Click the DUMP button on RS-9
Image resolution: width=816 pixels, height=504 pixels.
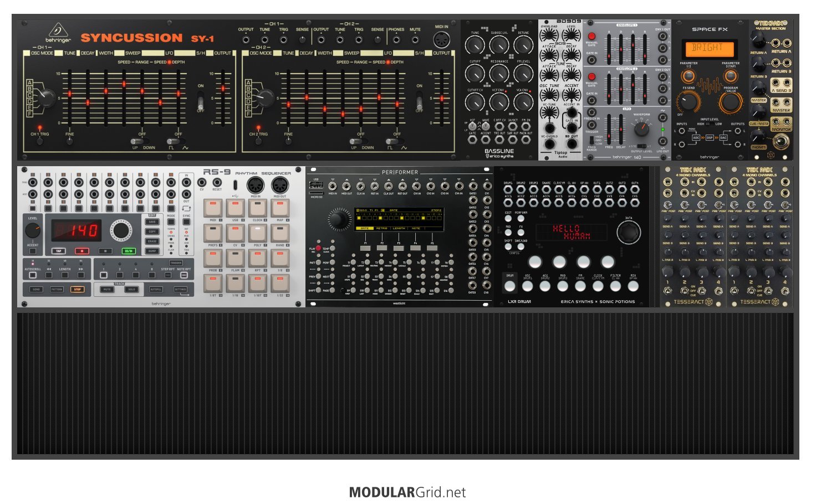(x=152, y=251)
